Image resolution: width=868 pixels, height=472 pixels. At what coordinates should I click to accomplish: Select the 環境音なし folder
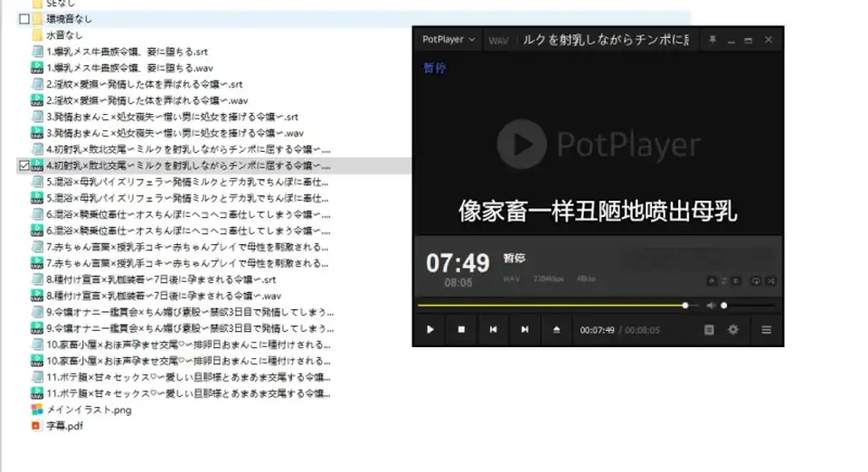70,19
